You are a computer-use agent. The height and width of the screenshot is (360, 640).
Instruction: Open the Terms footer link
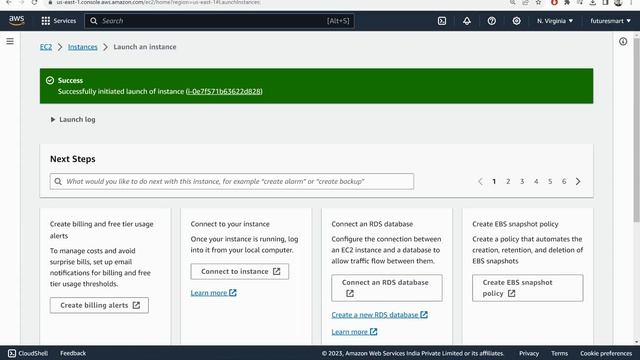[x=560, y=353]
